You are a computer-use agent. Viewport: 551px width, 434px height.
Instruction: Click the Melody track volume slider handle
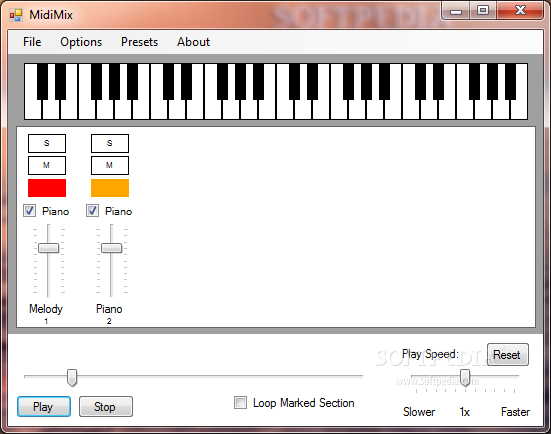[48, 248]
